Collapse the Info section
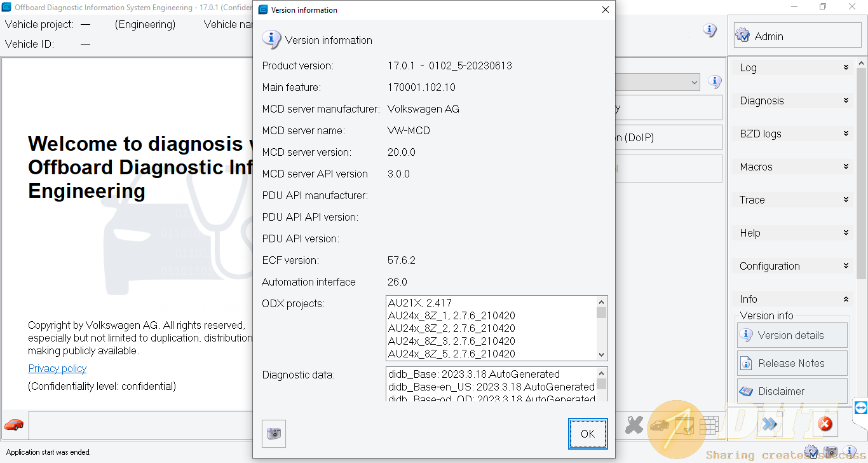 [792, 299]
